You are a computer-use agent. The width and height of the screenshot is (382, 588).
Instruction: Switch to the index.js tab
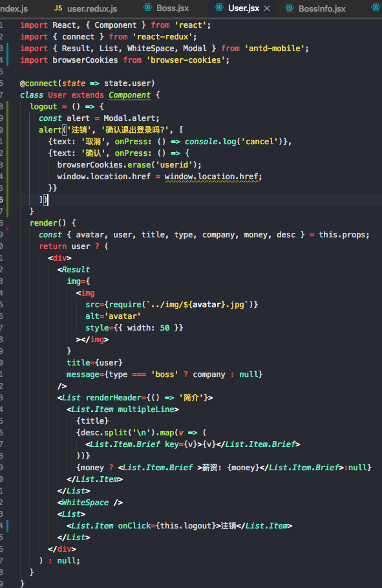[x=14, y=8]
